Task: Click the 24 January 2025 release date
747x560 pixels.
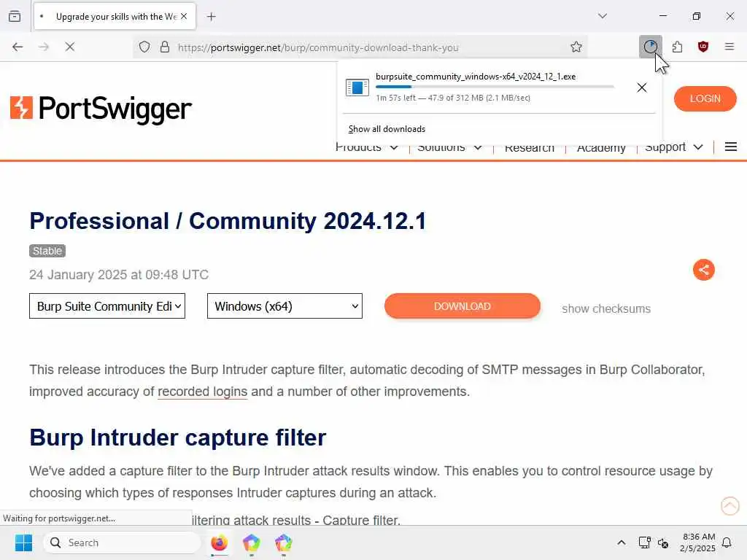Action: tap(119, 275)
